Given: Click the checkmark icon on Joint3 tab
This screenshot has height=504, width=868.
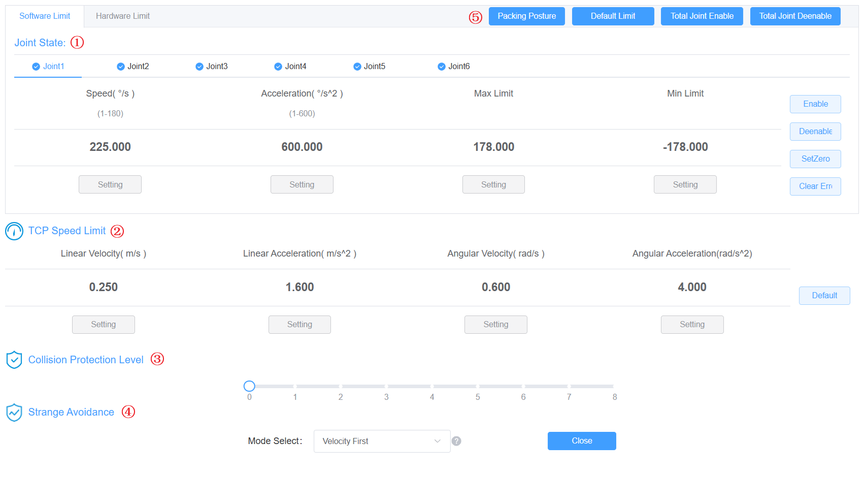Looking at the screenshot, I should click(199, 66).
